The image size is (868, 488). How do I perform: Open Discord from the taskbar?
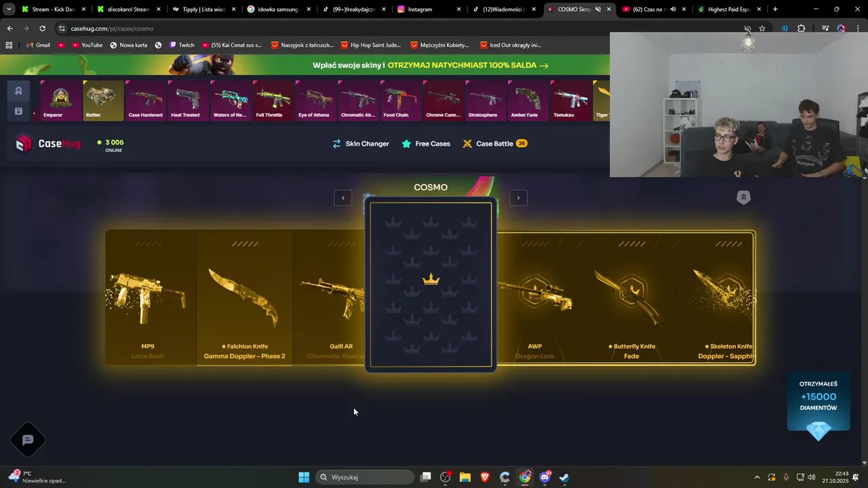545,477
